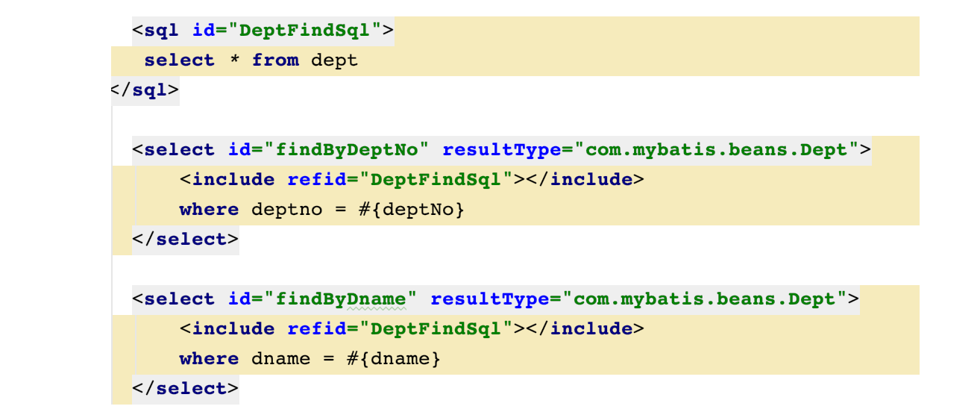Image resolution: width=980 pixels, height=412 pixels.
Task: Click "com.mybatis.beans.Dept" in the findByDname line
Action: tap(704, 299)
